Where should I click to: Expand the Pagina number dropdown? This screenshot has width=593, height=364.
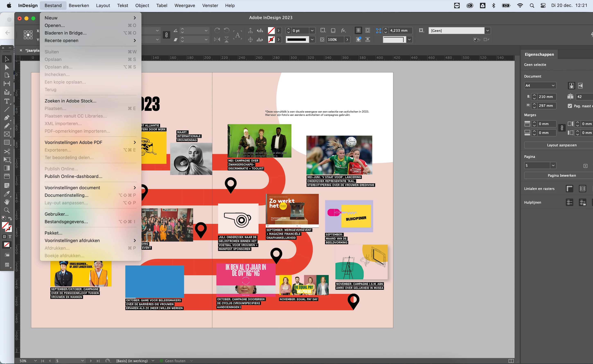pos(553,165)
